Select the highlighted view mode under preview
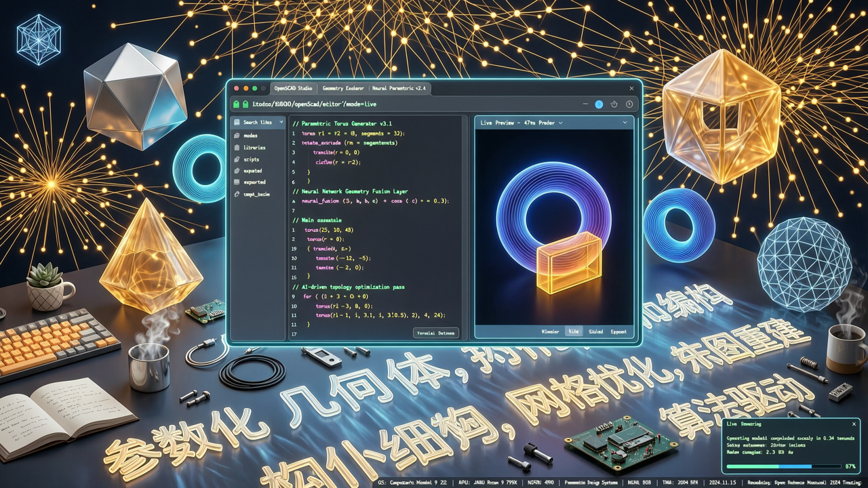868x488 pixels. 574,332
